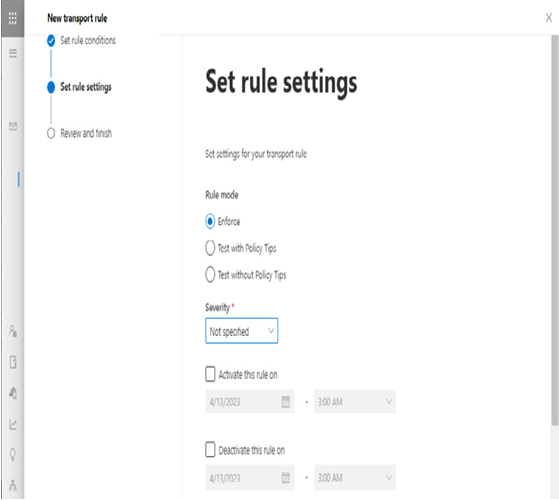Open the activation time 3:00 AM dropdown
The height and width of the screenshot is (500, 559).
[x=355, y=402]
